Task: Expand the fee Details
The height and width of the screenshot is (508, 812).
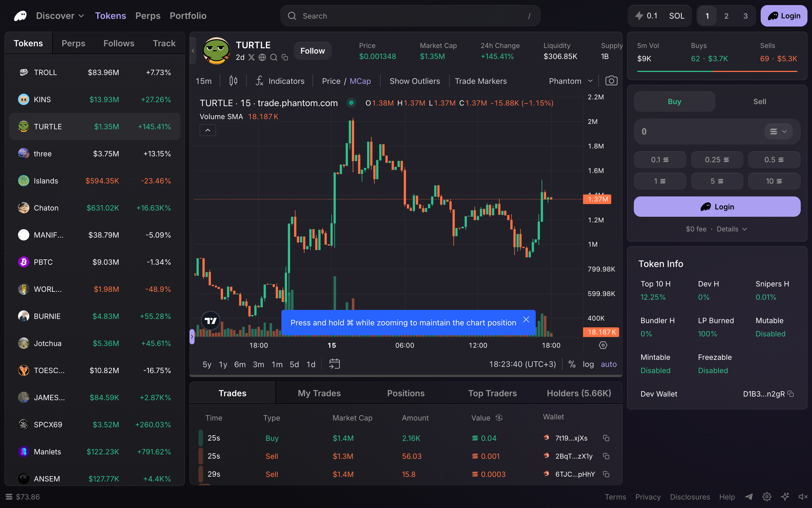Action: [731, 229]
